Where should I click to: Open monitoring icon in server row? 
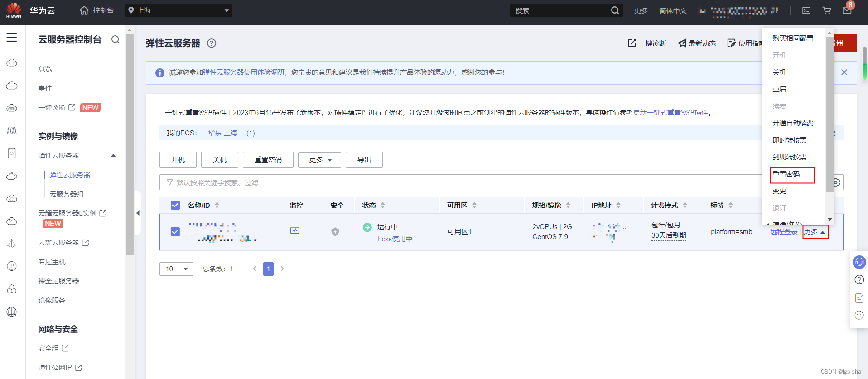click(x=295, y=231)
